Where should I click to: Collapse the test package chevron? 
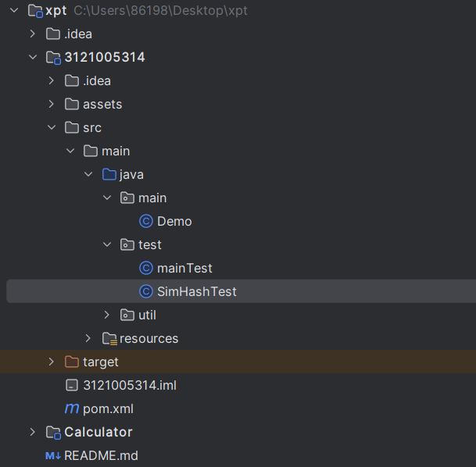tap(107, 244)
